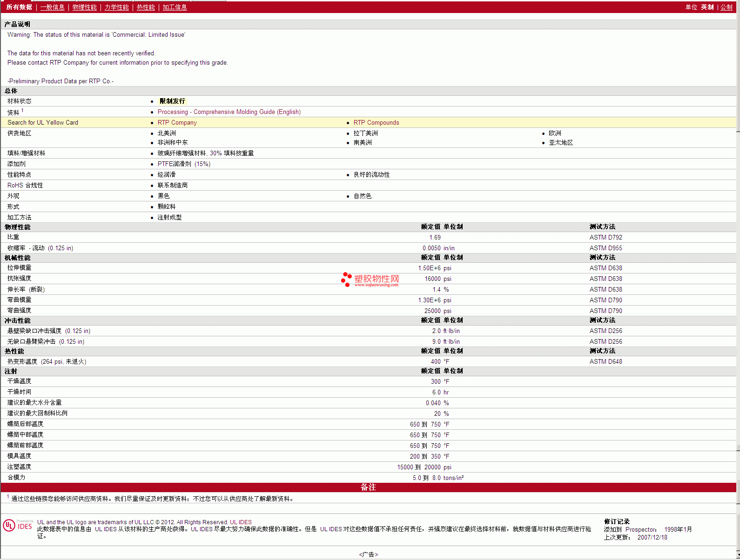Select 6.0 hr drying time value

(x=440, y=393)
